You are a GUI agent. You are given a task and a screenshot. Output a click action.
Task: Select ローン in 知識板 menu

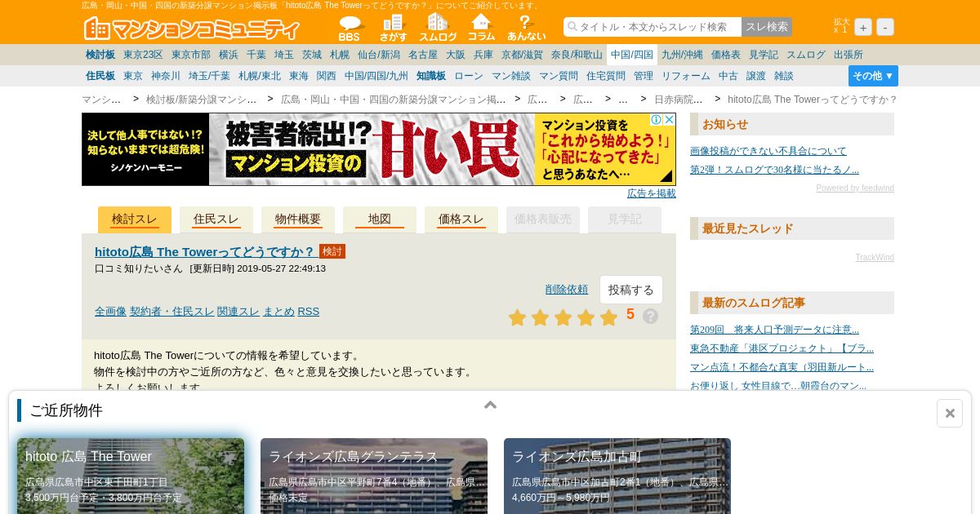[469, 76]
